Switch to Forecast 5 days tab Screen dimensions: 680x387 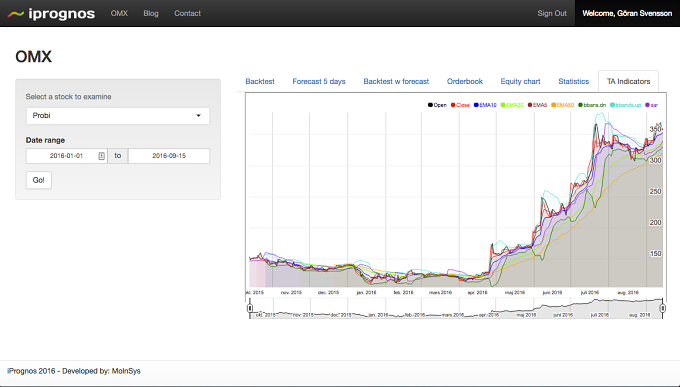pos(319,81)
